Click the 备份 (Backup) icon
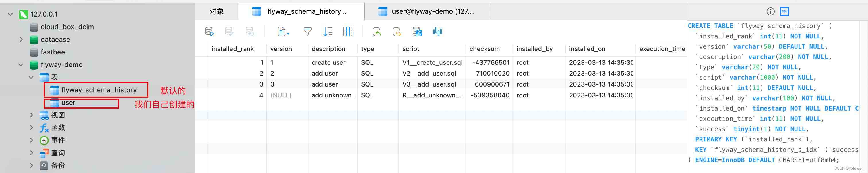Screen dimensions: 868x173 point(44,165)
